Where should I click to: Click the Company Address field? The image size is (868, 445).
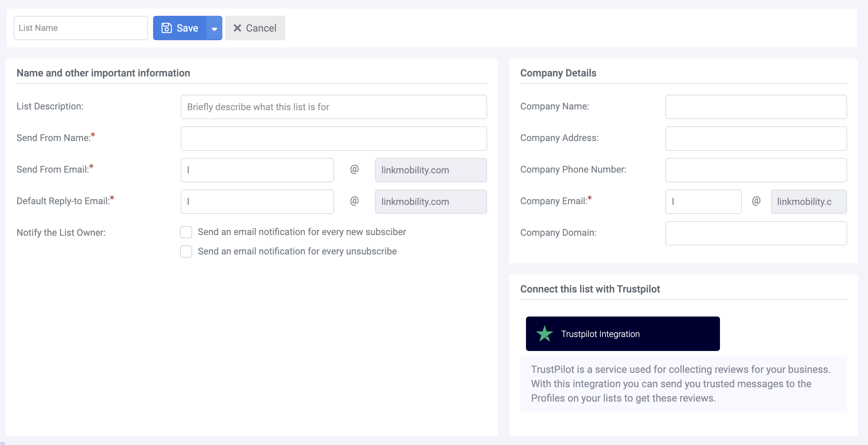756,139
